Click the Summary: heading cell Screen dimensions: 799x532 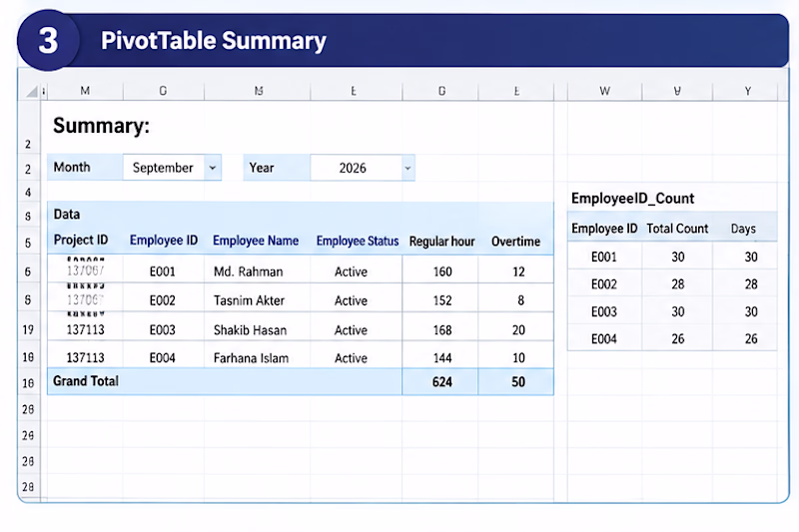(102, 125)
